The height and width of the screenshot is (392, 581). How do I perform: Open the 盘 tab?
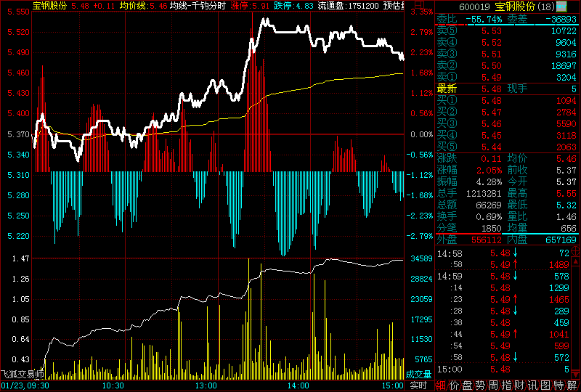467,385
